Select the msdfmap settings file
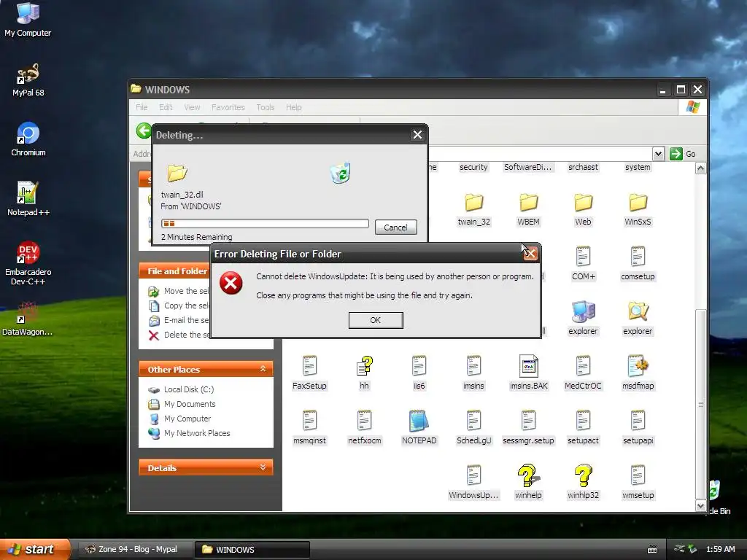This screenshot has width=747, height=560. coord(638,373)
